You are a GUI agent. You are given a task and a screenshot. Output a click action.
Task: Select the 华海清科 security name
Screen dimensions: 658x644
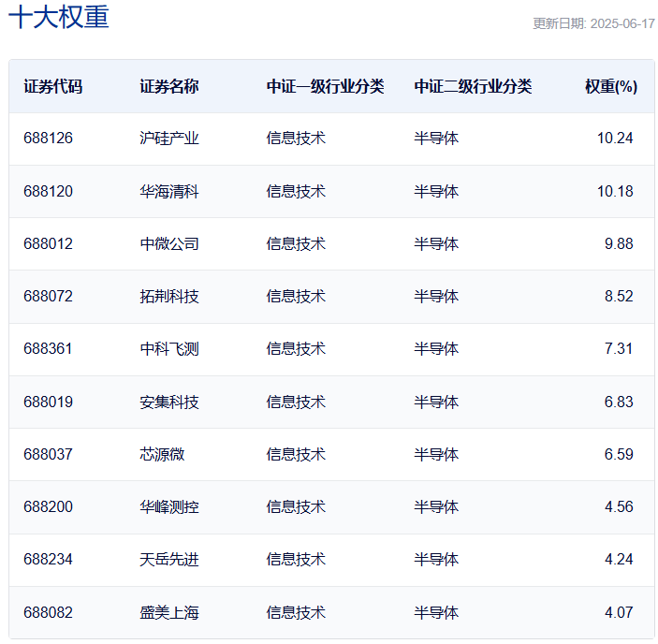point(169,191)
